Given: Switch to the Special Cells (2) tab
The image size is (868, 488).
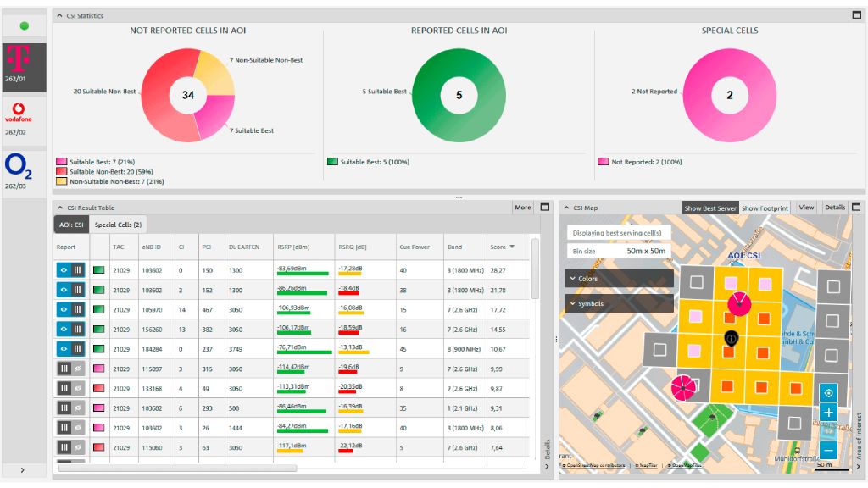Looking at the screenshot, I should [119, 225].
